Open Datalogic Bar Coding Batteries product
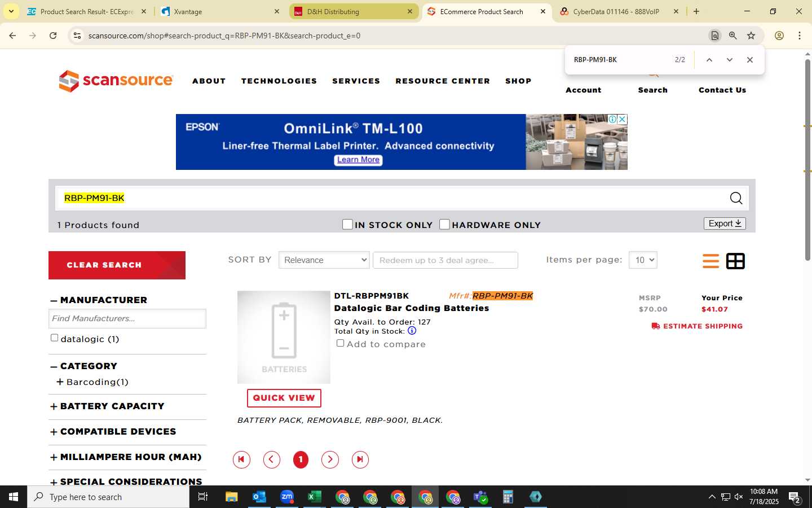 (x=412, y=308)
